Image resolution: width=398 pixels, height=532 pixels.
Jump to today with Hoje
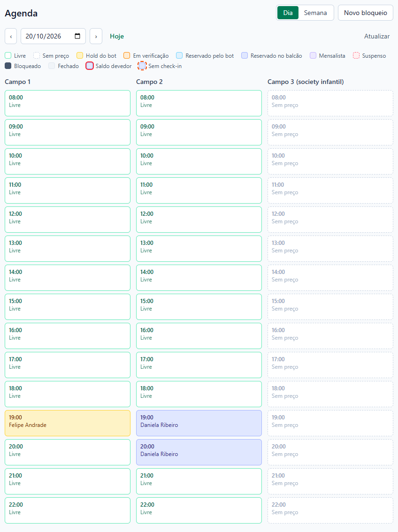click(x=117, y=36)
